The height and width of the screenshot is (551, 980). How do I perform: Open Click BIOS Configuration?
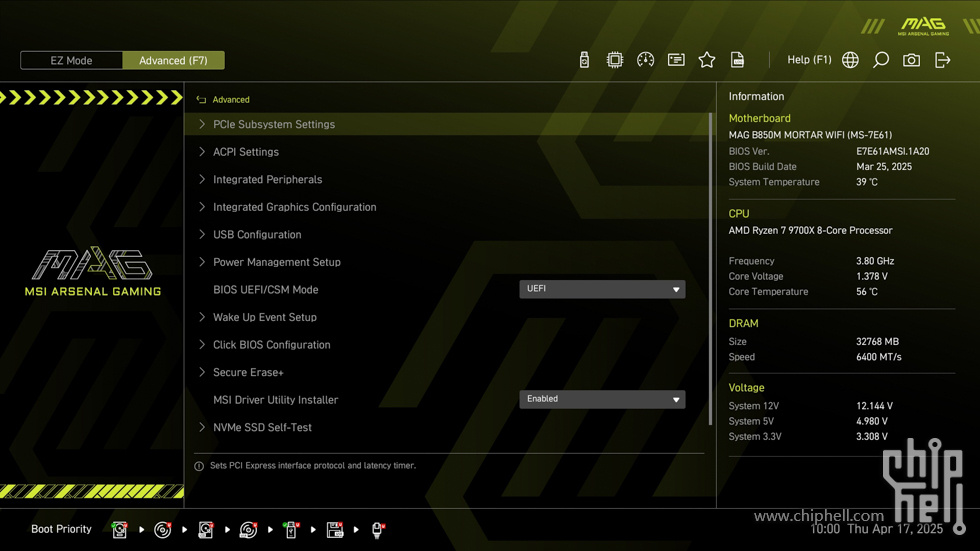coord(272,345)
